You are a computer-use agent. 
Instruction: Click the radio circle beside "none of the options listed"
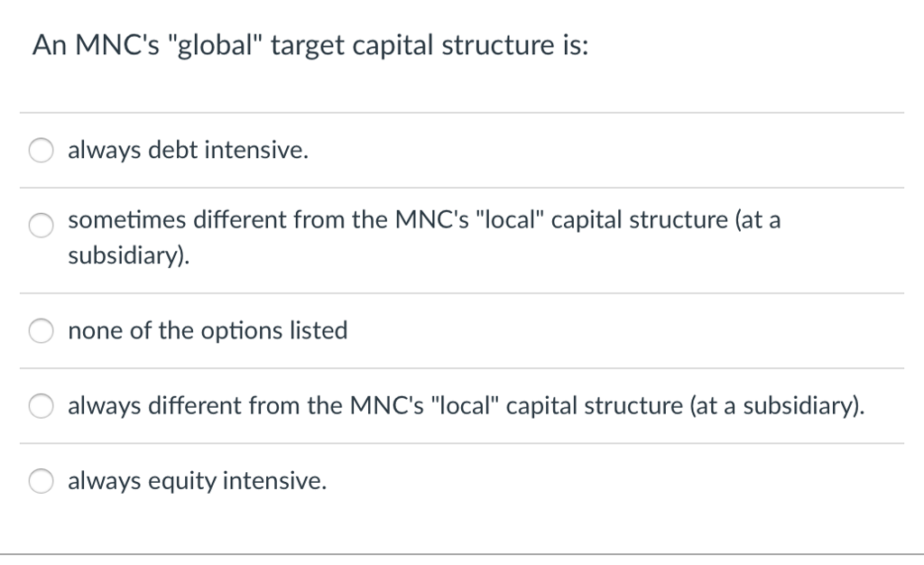pos(41,330)
